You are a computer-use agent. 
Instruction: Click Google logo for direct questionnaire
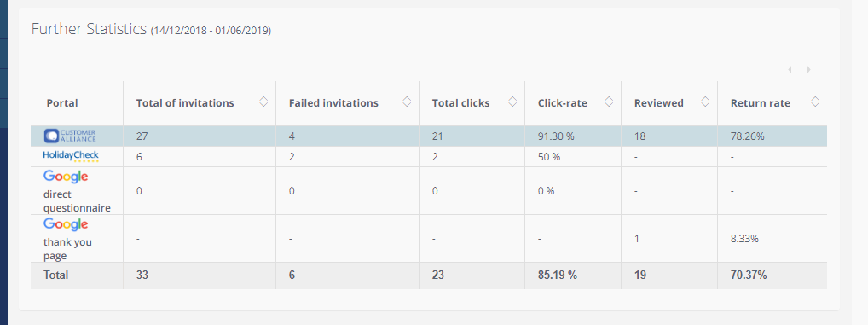tap(66, 177)
